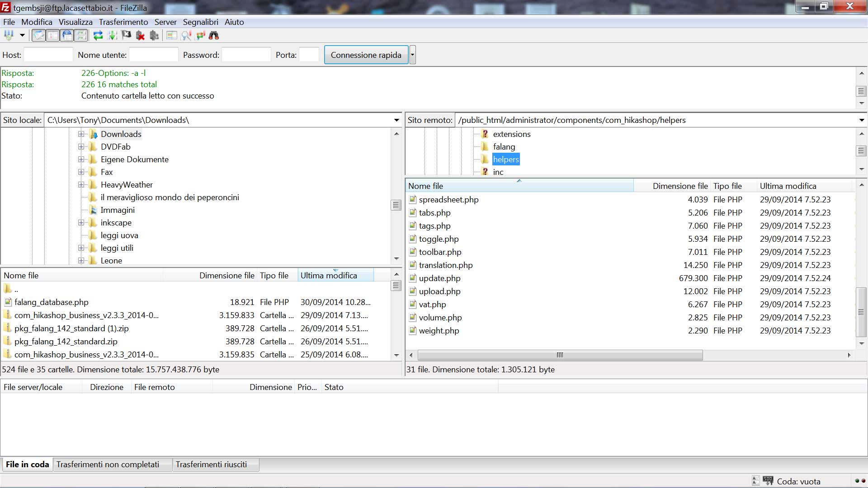The height and width of the screenshot is (488, 868).
Task: Open the Sito locale path dropdown
Action: [x=396, y=120]
